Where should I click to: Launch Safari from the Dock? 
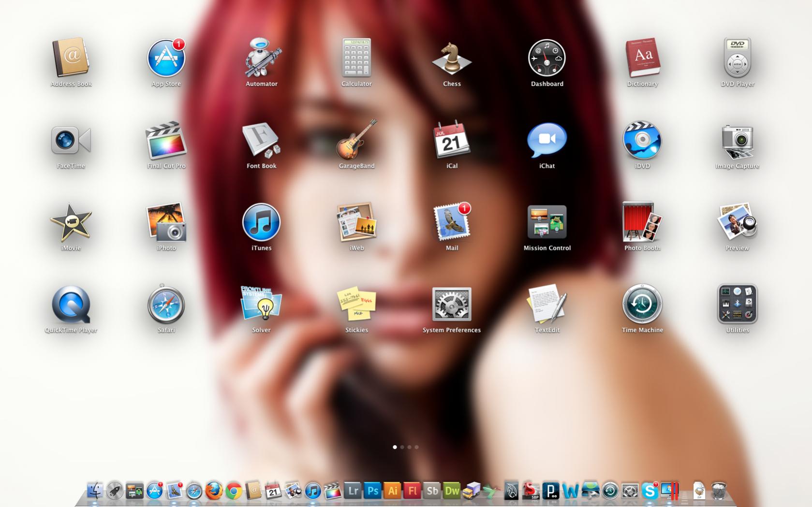194,491
